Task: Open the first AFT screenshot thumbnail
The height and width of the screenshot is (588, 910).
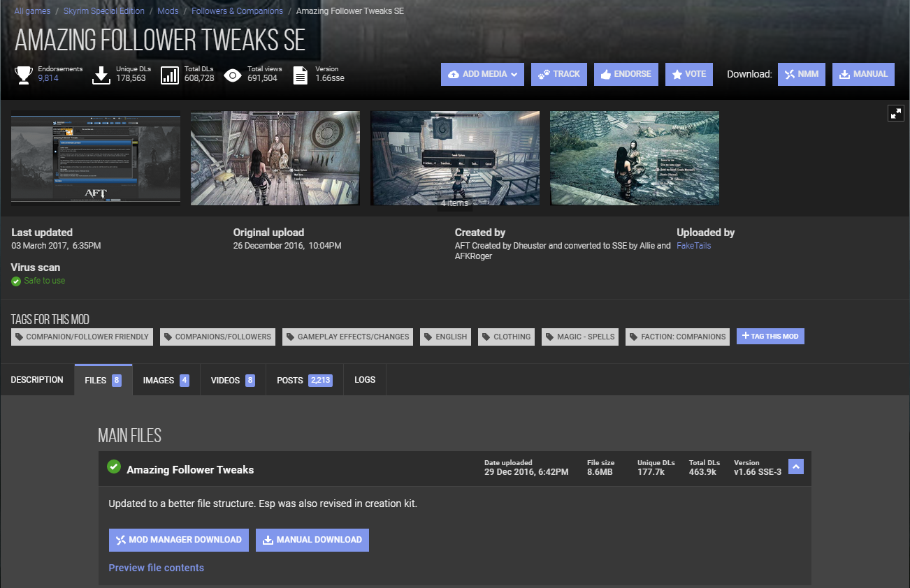Action: coord(96,159)
